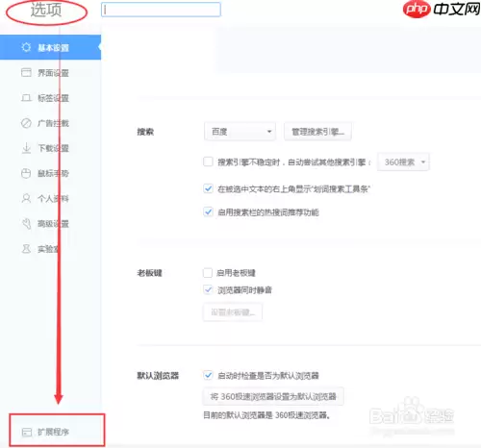The height and width of the screenshot is (448, 481).
Task: Toggle 浏览器同时静音 checkbox
Action: [x=208, y=289]
